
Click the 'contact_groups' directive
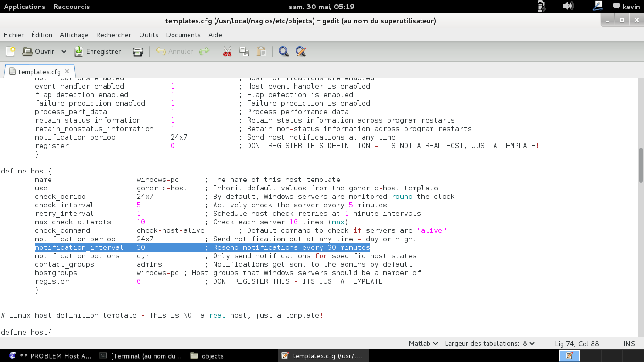click(65, 264)
